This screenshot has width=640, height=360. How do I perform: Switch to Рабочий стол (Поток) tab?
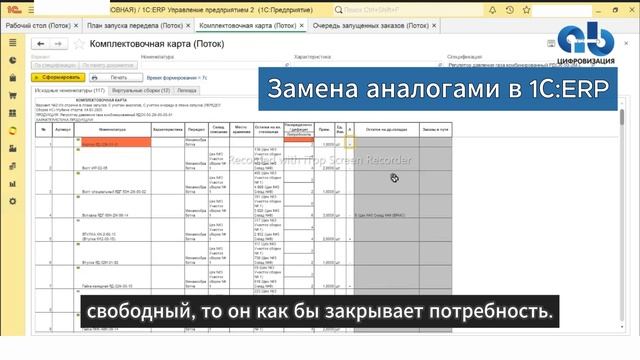click(x=38, y=25)
